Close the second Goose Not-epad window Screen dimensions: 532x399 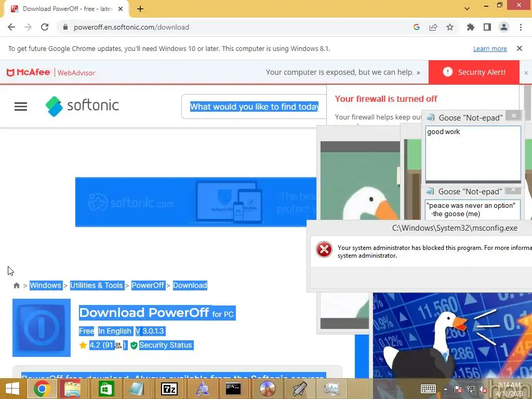[x=513, y=190]
